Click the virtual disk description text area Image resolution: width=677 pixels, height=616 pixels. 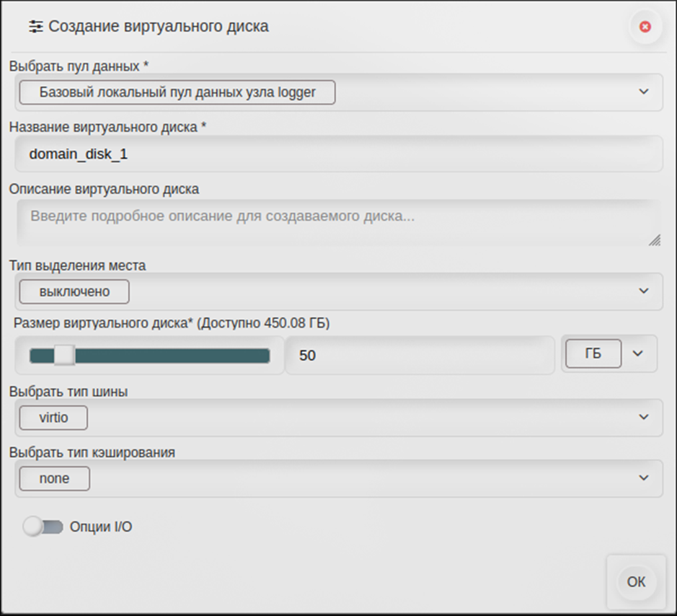tap(339, 223)
